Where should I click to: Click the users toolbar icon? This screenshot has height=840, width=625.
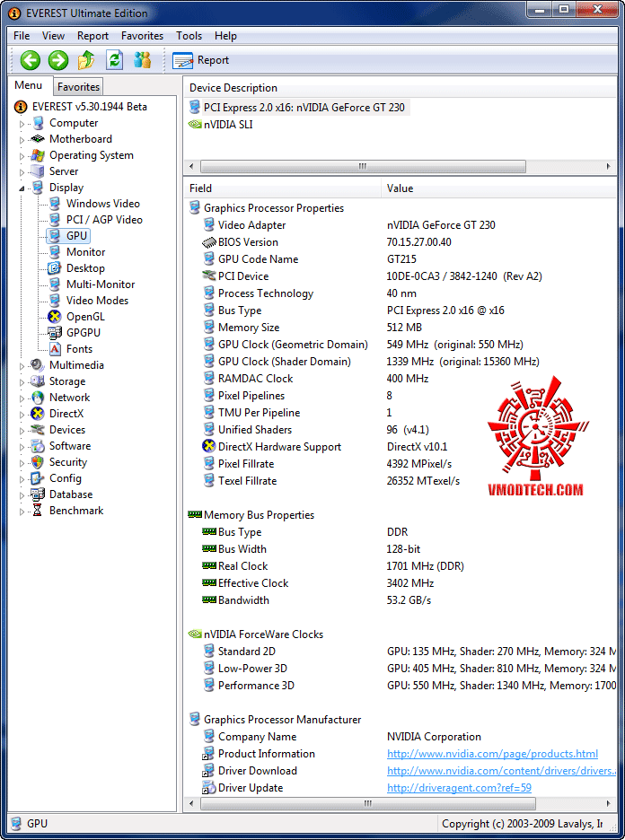point(142,60)
